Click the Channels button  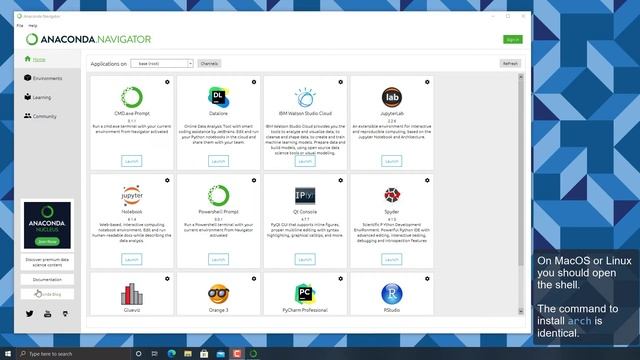click(x=209, y=64)
